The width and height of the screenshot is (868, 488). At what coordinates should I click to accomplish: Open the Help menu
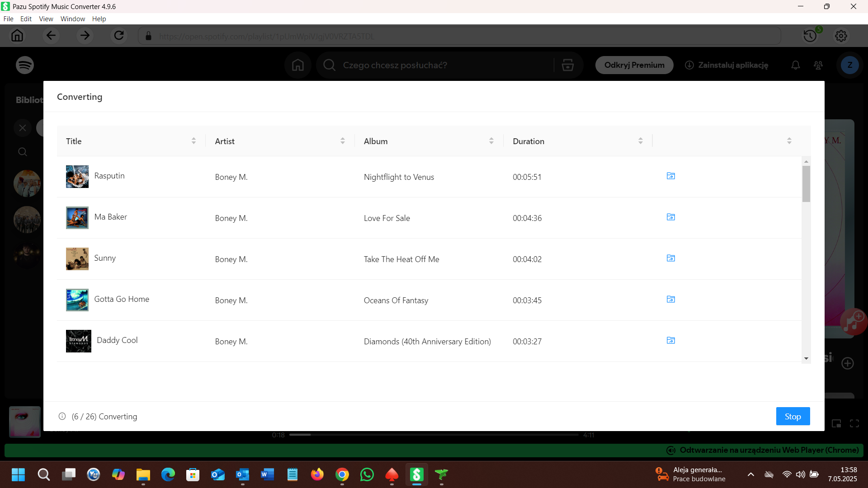pyautogui.click(x=99, y=19)
